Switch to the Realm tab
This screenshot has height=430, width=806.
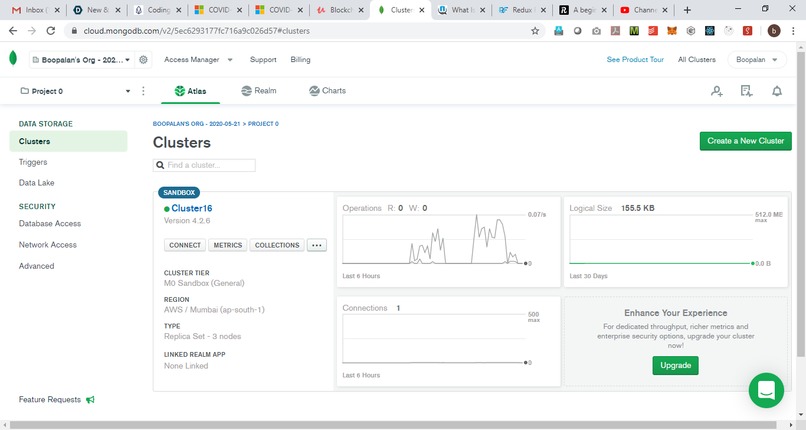[259, 90]
